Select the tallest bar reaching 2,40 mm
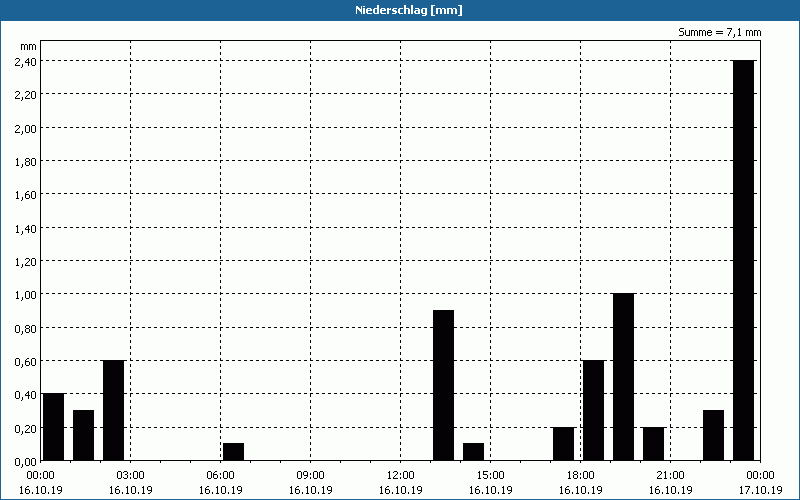 coord(743,260)
